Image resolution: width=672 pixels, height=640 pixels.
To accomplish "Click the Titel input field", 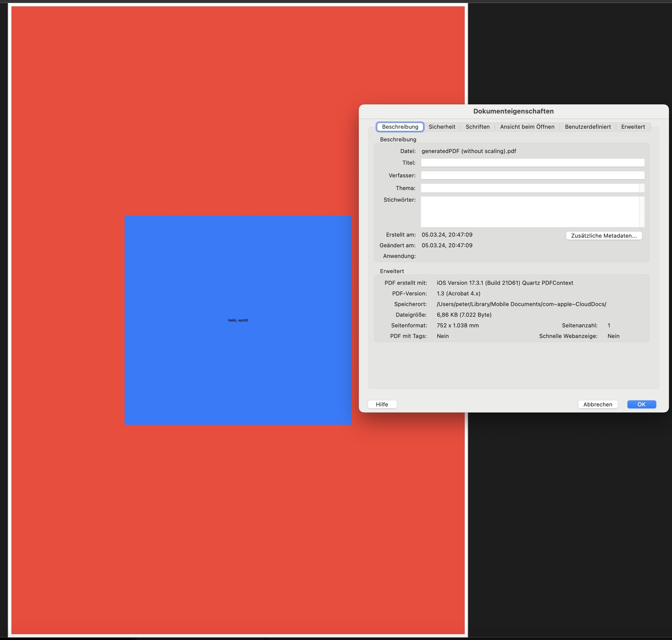I will pos(532,163).
